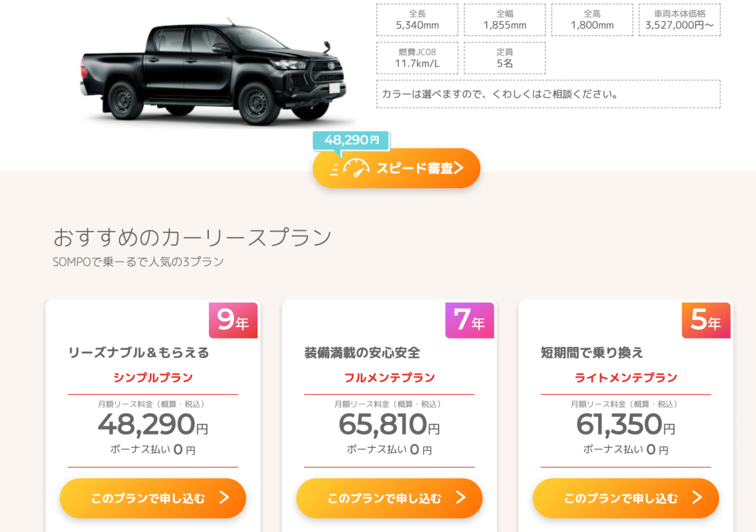
Task: Open the ライトメンテプラン title link
Action: (x=625, y=378)
